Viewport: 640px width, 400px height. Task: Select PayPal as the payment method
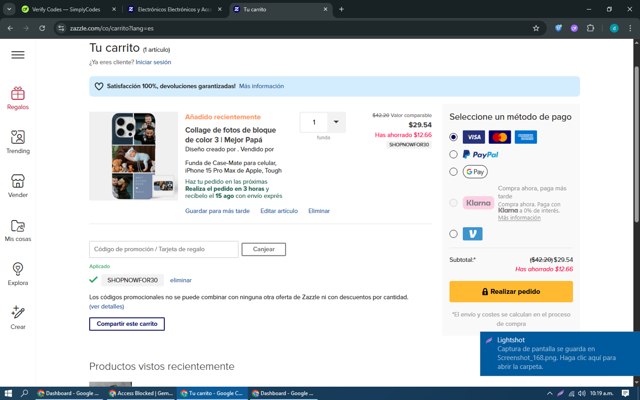click(x=453, y=154)
